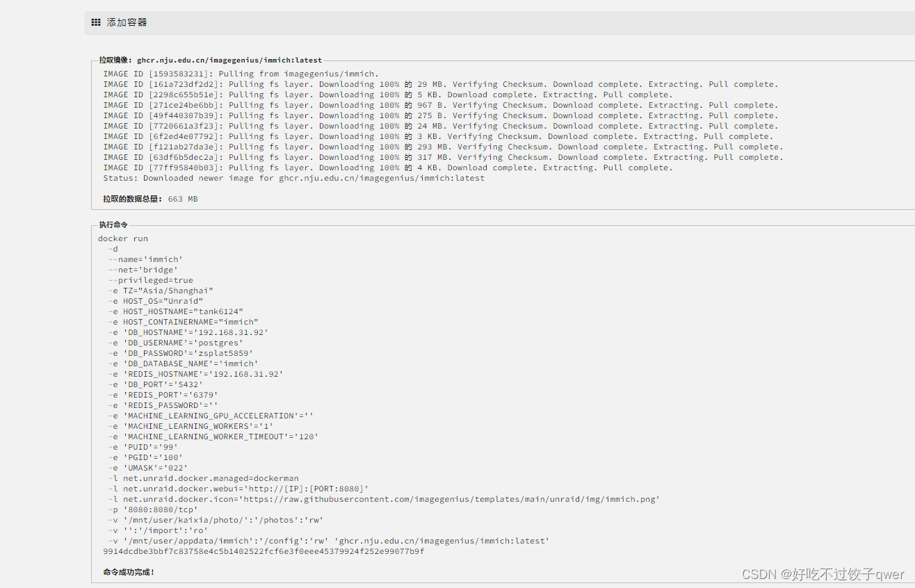The width and height of the screenshot is (915, 588).
Task: Click the 命令成功完成! success message
Action: click(129, 572)
